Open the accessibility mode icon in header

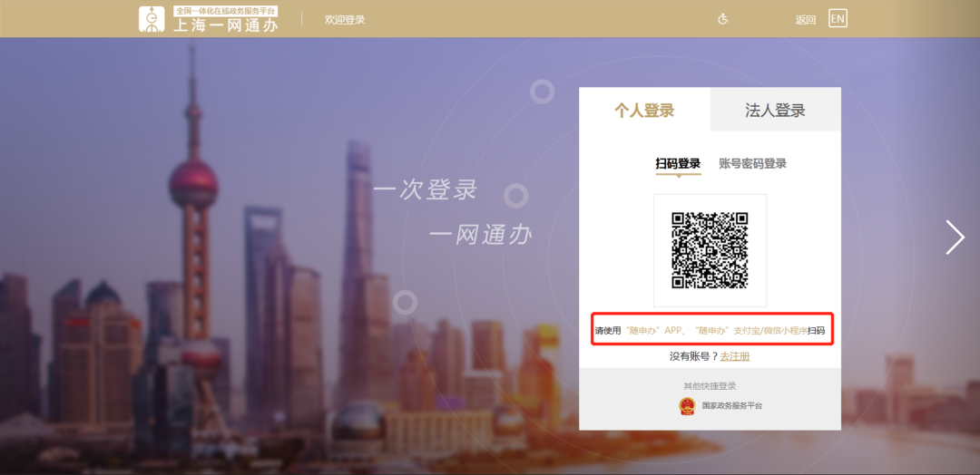point(723,19)
